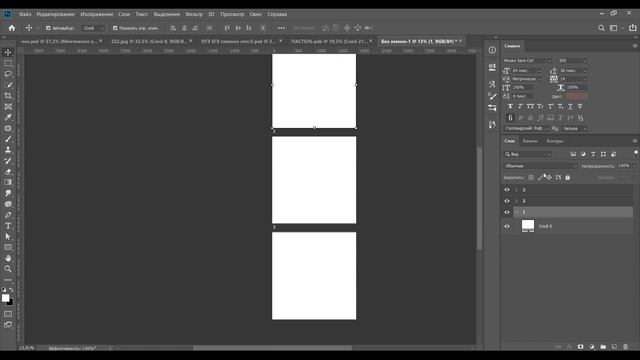Apply Underline text style
The height and width of the screenshot is (360, 640).
(x=570, y=106)
